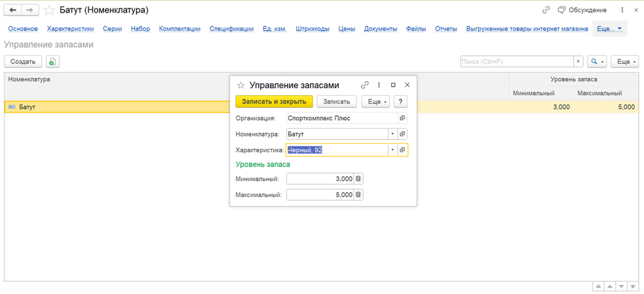This screenshot has width=644, height=294.
Task: Select the Батут row in the list
Action: [x=322, y=107]
